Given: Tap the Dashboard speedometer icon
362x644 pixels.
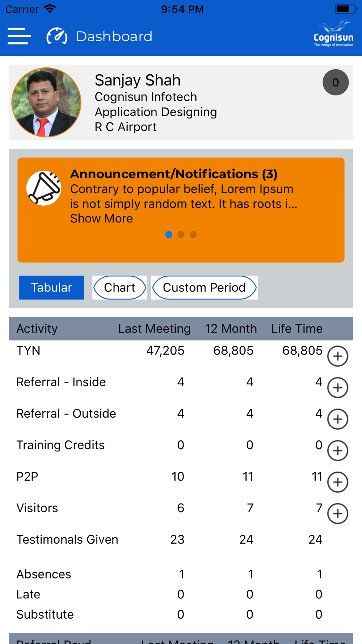Looking at the screenshot, I should (x=57, y=36).
